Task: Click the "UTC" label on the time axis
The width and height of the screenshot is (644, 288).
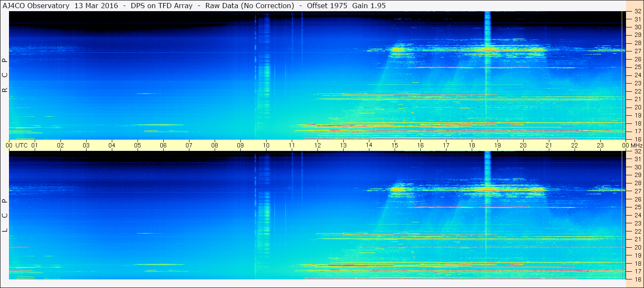Action: [21, 145]
